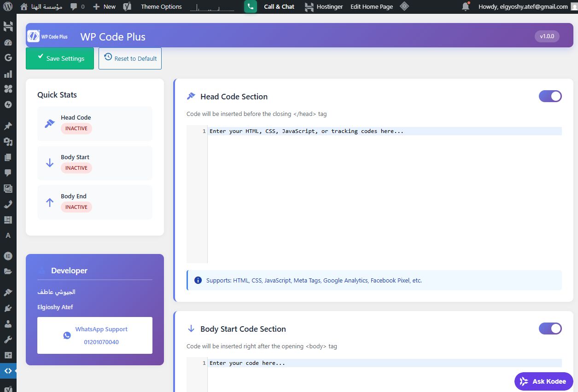Open the Media sidebar icon
This screenshot has width=578, height=392.
(x=8, y=141)
